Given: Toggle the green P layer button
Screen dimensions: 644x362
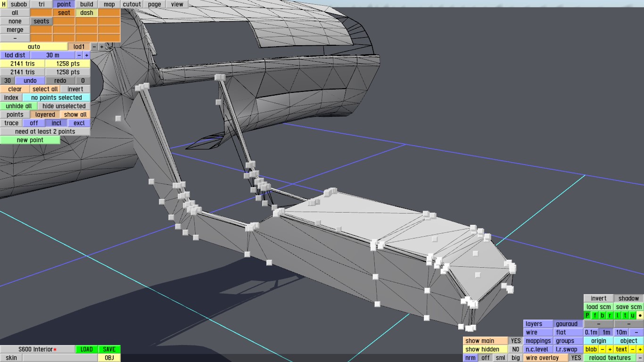Looking at the screenshot, I should 587,315.
